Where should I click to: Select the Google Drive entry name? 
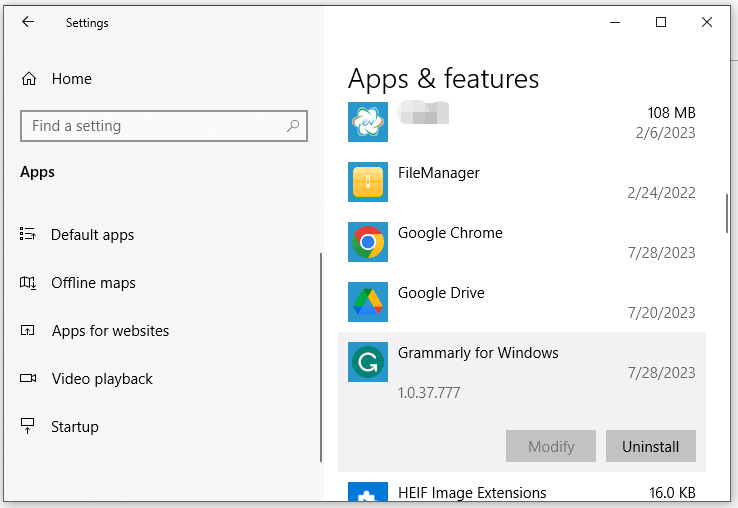pyautogui.click(x=441, y=293)
